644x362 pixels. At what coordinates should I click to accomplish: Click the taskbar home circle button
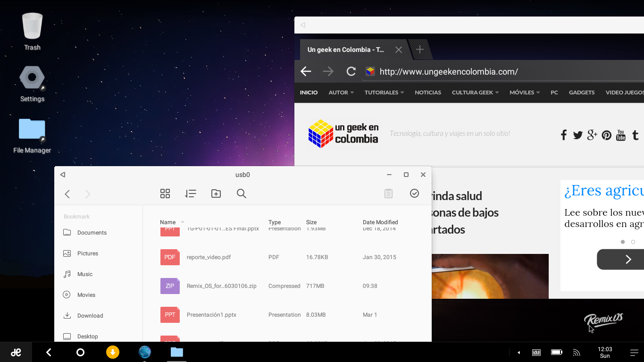pyautogui.click(x=80, y=352)
